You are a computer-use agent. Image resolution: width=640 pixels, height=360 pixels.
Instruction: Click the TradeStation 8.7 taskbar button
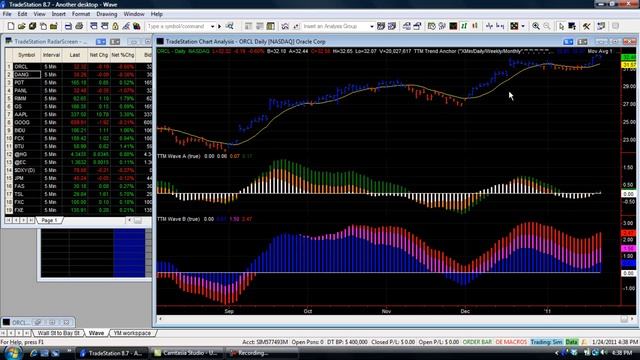(111, 353)
